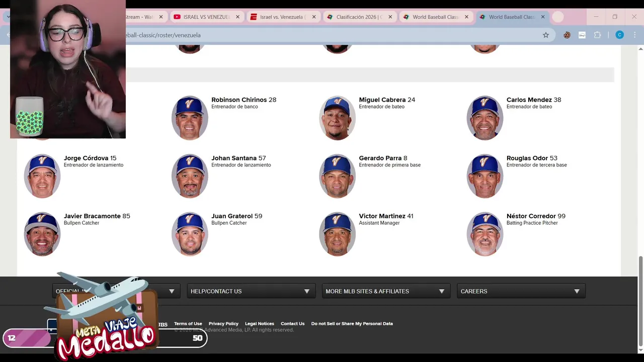The image size is (644, 362).
Task: Open the Contact Us footer link
Action: [292, 324]
